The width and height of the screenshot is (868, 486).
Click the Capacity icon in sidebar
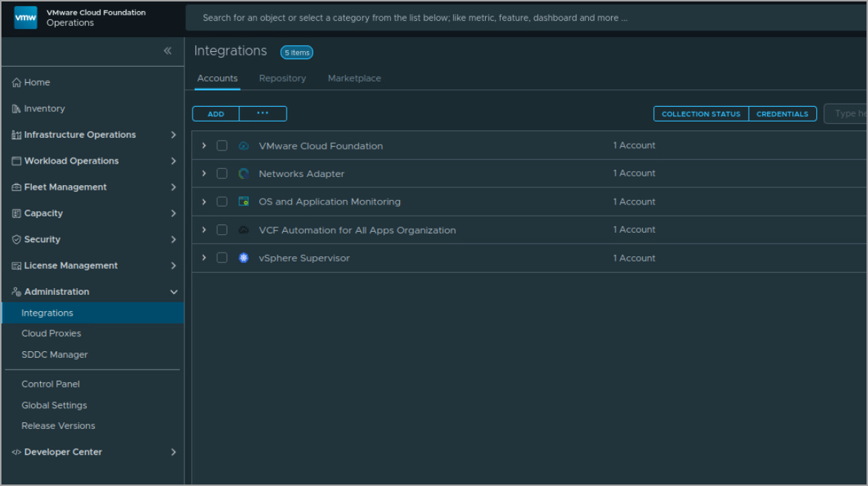point(16,213)
